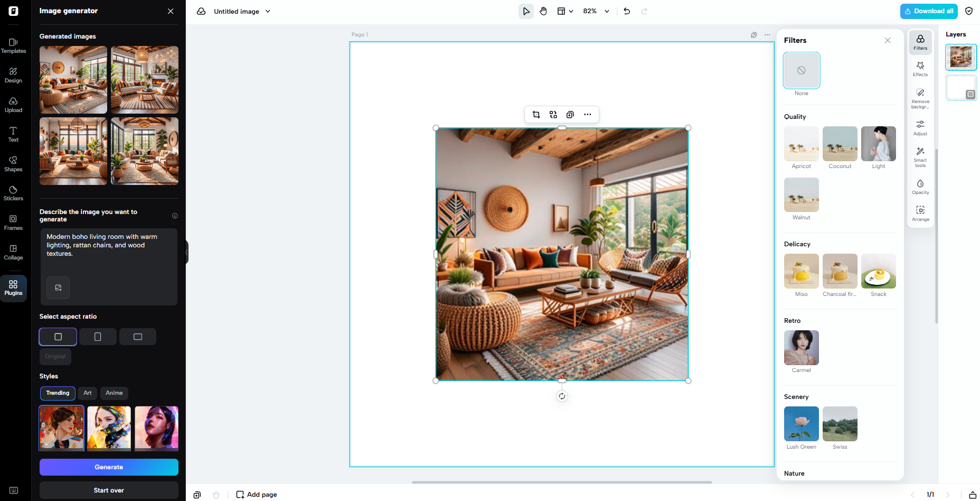
Task: Apply the Apricot quality filter
Action: 802,144
